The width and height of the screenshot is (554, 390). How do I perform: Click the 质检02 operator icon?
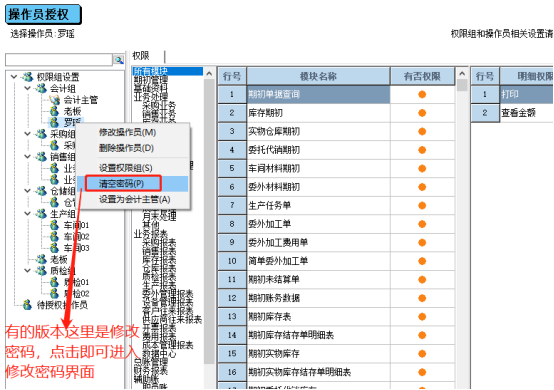point(54,293)
